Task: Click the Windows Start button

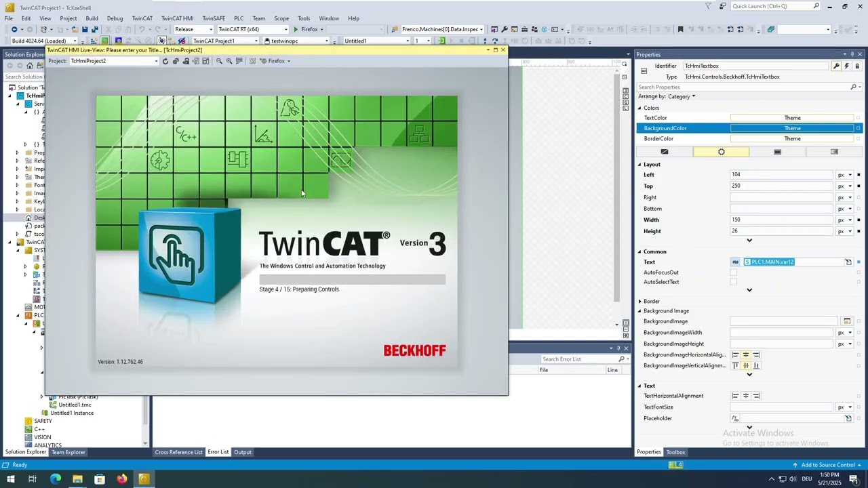Action: 10,479
